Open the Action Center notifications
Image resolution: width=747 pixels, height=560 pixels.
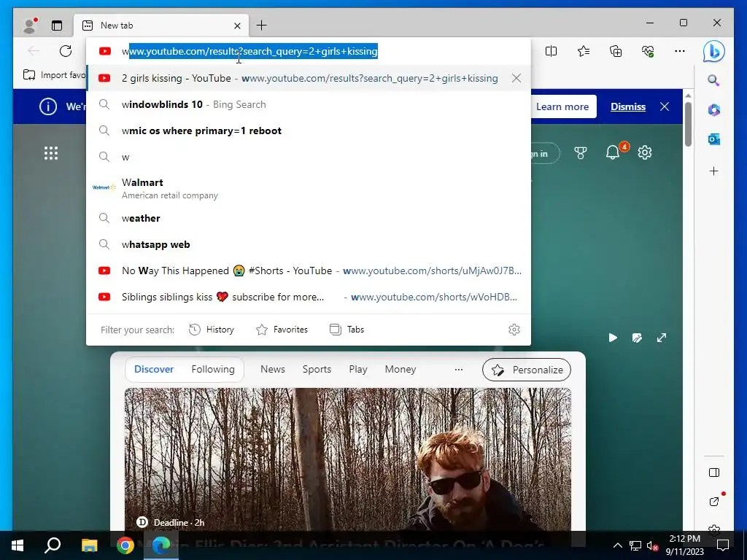tap(723, 545)
